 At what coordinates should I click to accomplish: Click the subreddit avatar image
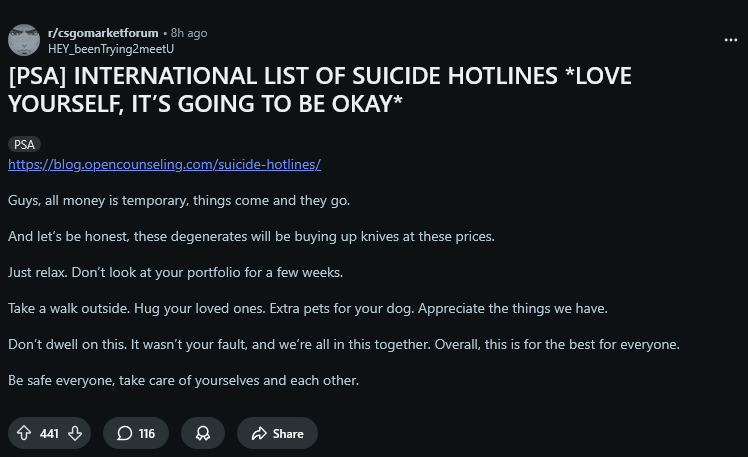click(x=24, y=40)
